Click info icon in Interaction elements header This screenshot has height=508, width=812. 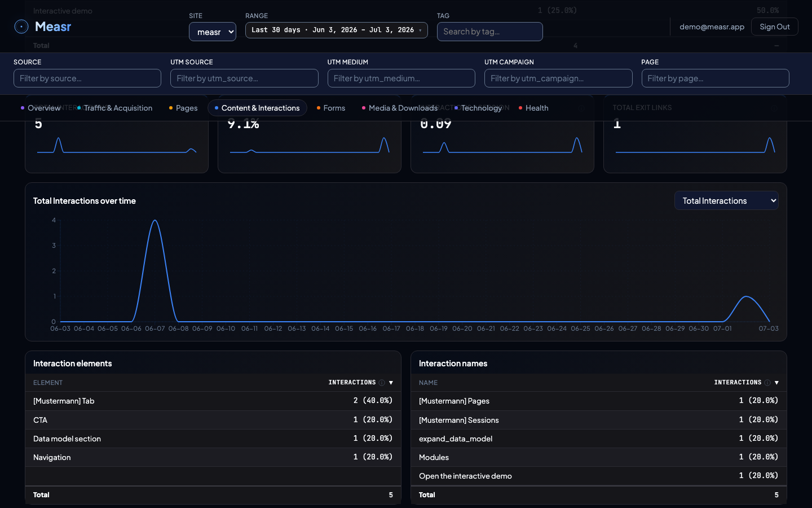coord(382,383)
